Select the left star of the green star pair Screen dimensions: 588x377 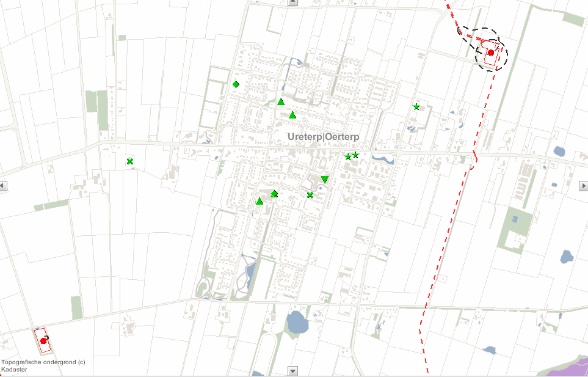pyautogui.click(x=348, y=157)
